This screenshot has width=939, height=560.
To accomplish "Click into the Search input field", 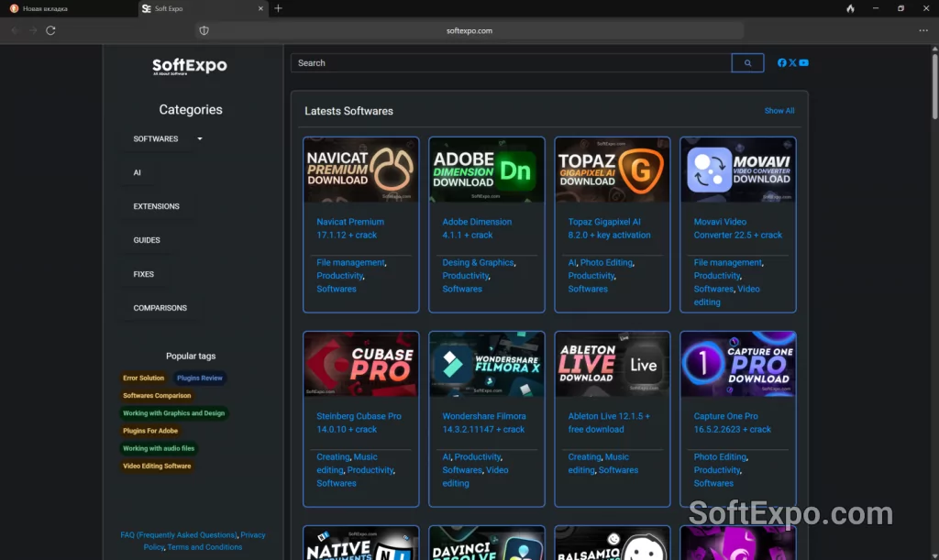I will (x=511, y=63).
